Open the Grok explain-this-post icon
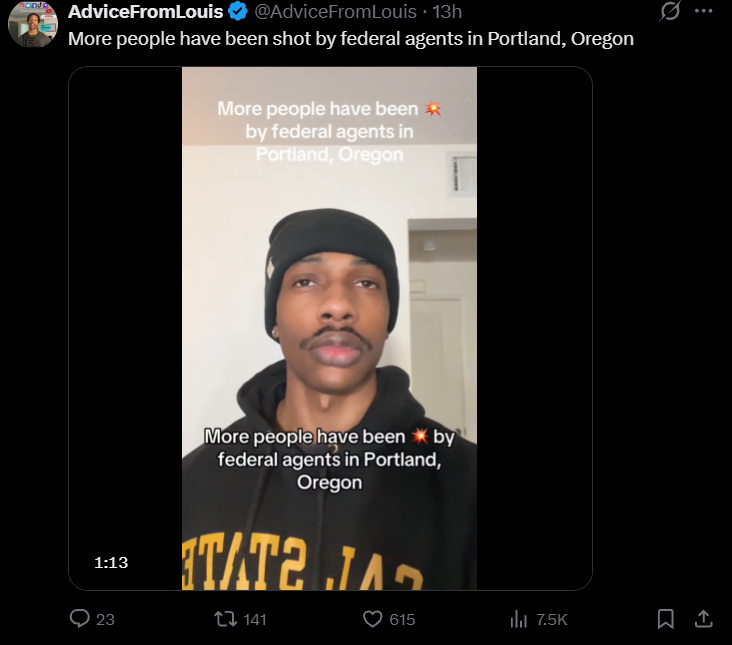Screen dimensions: 732x645 pos(670,11)
